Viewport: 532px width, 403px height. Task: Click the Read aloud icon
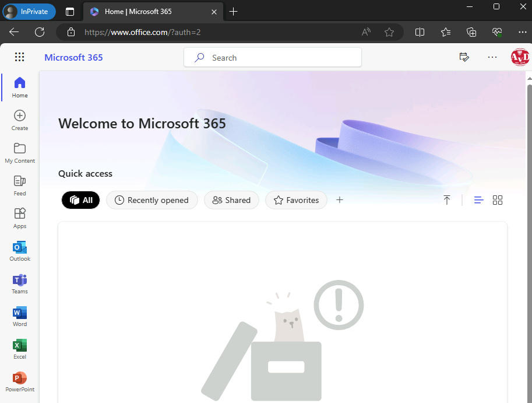(x=366, y=32)
